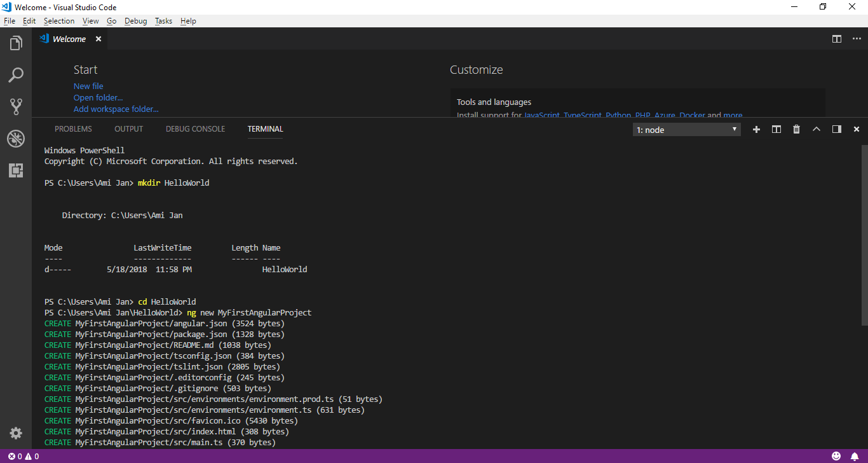Click the 'cd HelloWorld' command line
This screenshot has width=868, height=463.
click(120, 302)
